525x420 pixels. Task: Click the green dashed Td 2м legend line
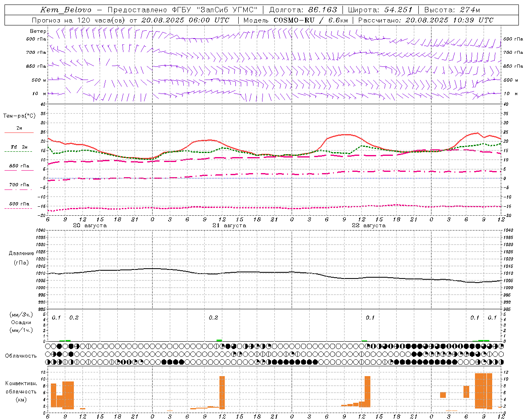(x=18, y=151)
